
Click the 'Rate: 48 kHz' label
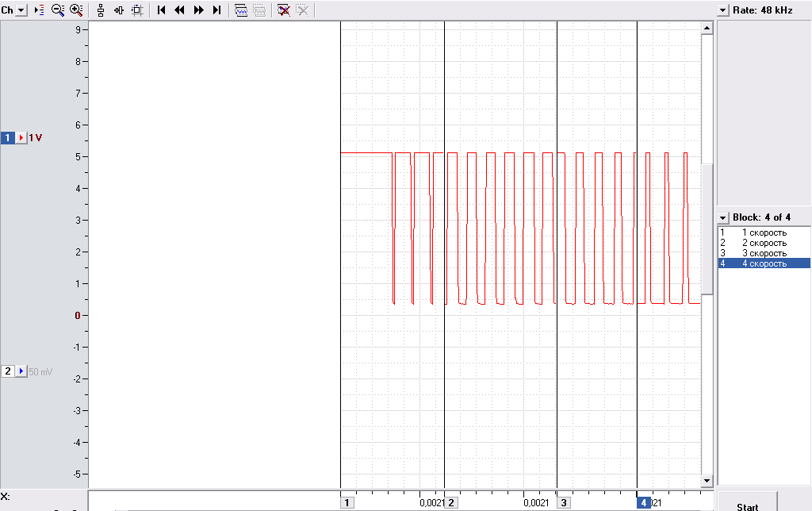point(762,10)
